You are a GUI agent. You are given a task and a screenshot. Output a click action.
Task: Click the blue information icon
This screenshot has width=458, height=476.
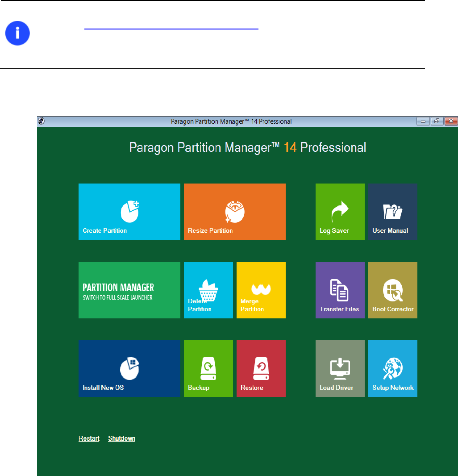17,33
